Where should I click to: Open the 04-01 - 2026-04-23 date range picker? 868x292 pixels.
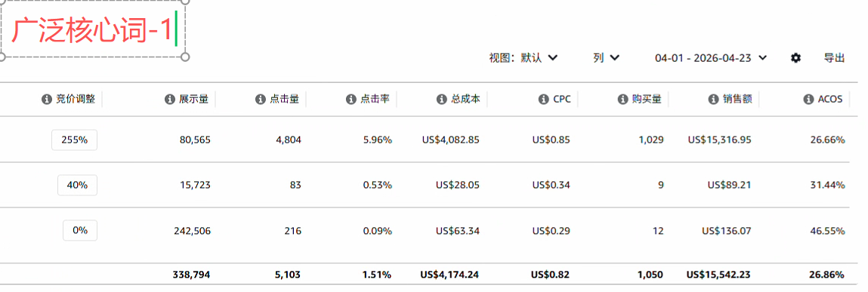(711, 58)
